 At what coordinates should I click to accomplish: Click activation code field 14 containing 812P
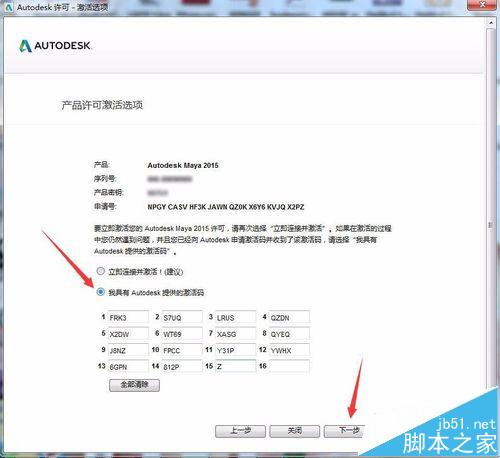[x=182, y=366]
